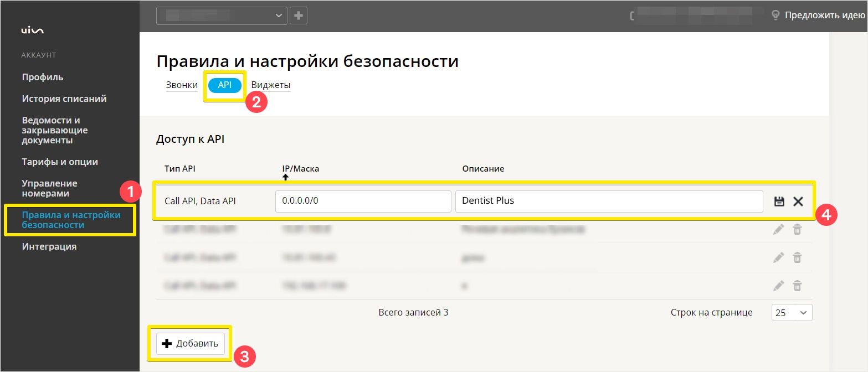Open Управление номерами in the sidebar
868x372 pixels.
point(49,188)
